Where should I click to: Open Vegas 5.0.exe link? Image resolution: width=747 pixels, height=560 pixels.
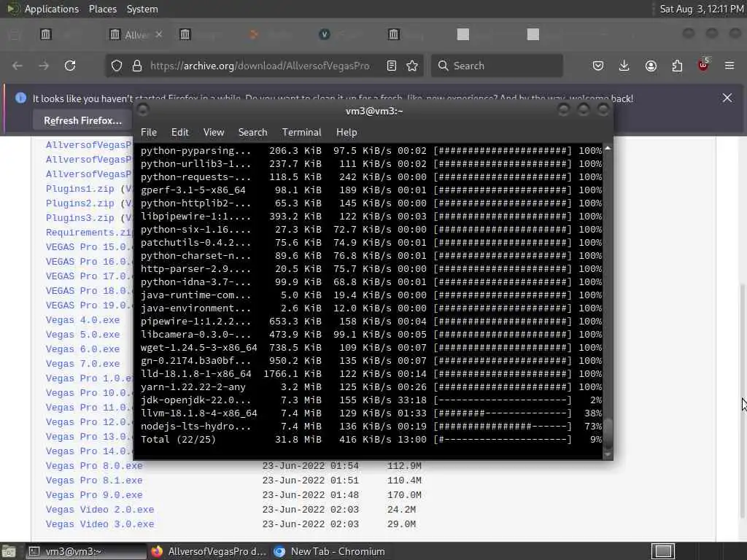point(82,335)
